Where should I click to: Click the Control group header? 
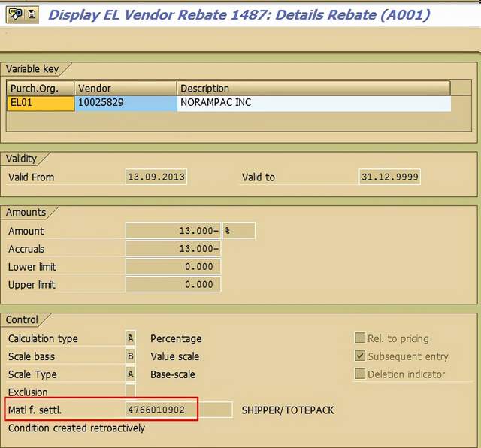(22, 319)
